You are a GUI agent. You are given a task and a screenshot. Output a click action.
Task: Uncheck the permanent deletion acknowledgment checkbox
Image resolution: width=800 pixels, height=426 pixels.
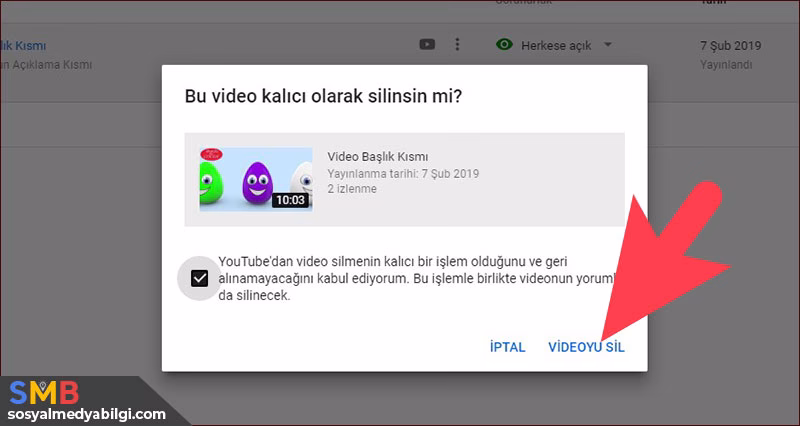click(x=199, y=279)
